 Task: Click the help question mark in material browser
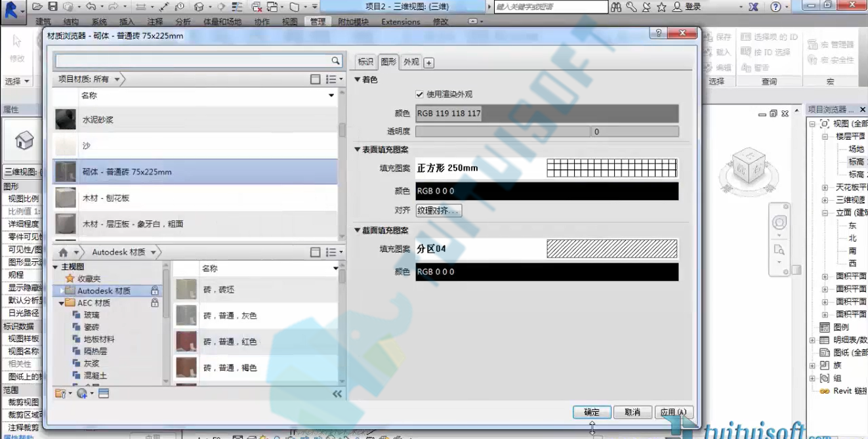coord(659,33)
